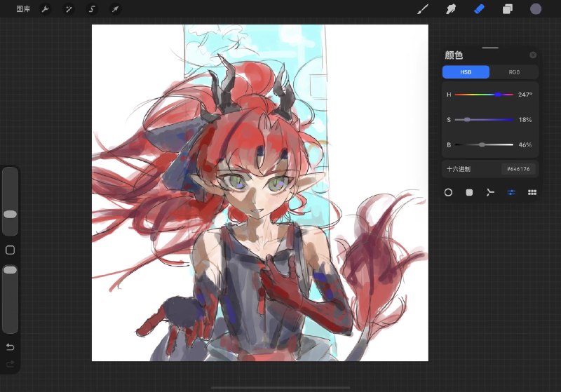The width and height of the screenshot is (561, 392).
Task: Open the Adjustments magic wand menu
Action: [68, 9]
